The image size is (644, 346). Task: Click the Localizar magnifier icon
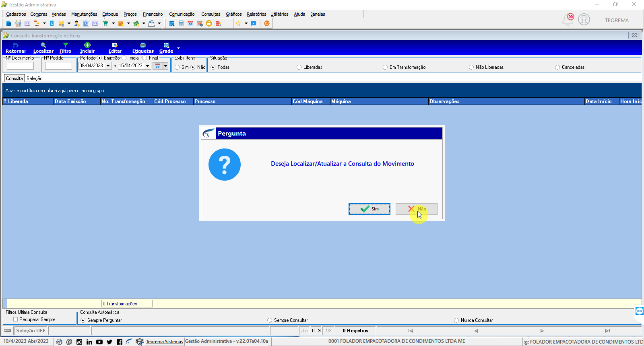point(43,45)
